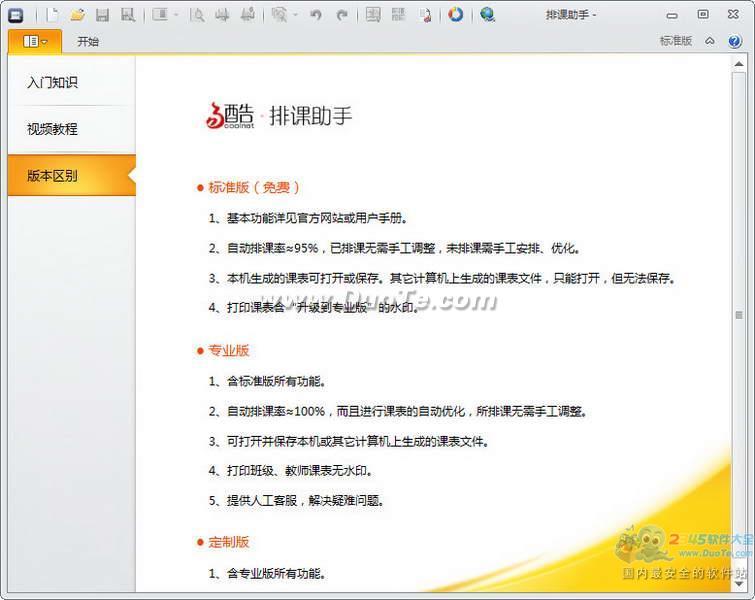
Task: Undo the last action
Action: coord(316,15)
